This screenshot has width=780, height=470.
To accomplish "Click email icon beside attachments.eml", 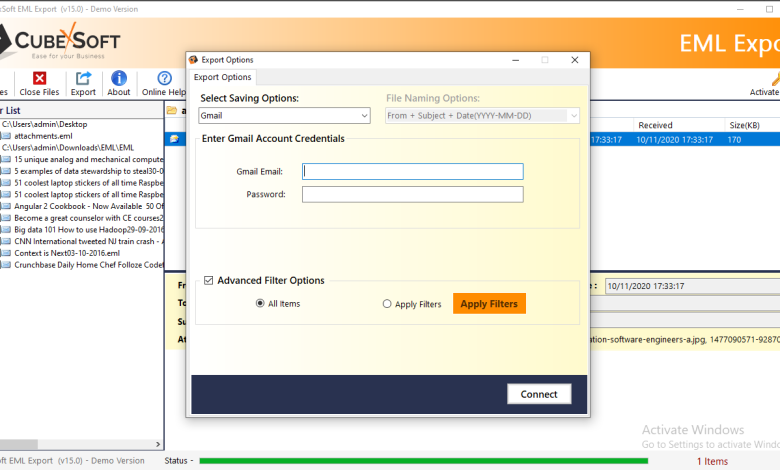I will pos(6,136).
